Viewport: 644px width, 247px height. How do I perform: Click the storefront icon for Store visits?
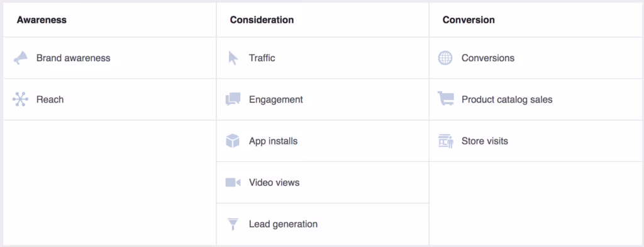pyautogui.click(x=446, y=141)
